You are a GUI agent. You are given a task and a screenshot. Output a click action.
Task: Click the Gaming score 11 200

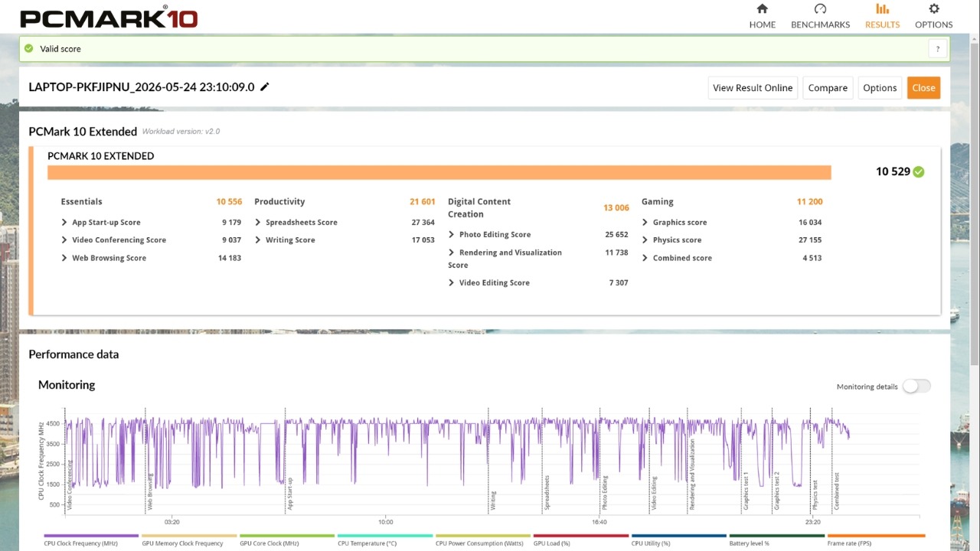pyautogui.click(x=810, y=202)
